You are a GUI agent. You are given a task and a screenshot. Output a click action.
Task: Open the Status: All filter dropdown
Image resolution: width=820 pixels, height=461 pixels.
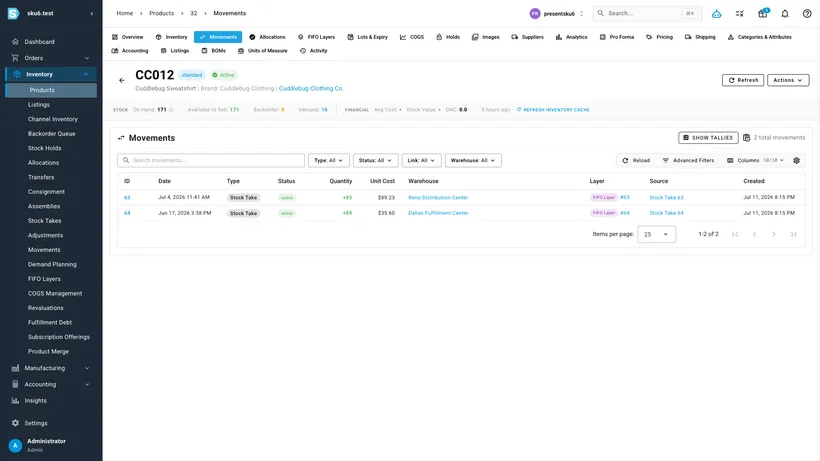(375, 160)
